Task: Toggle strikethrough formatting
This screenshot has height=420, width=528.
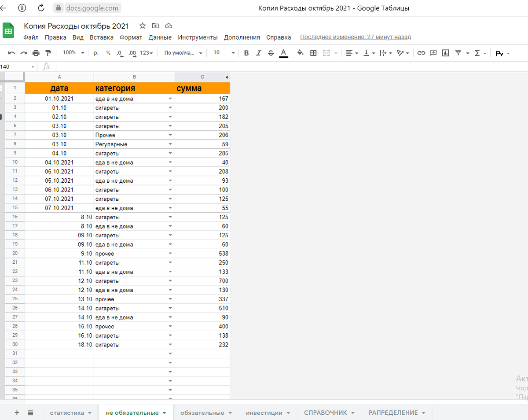Action: click(271, 53)
